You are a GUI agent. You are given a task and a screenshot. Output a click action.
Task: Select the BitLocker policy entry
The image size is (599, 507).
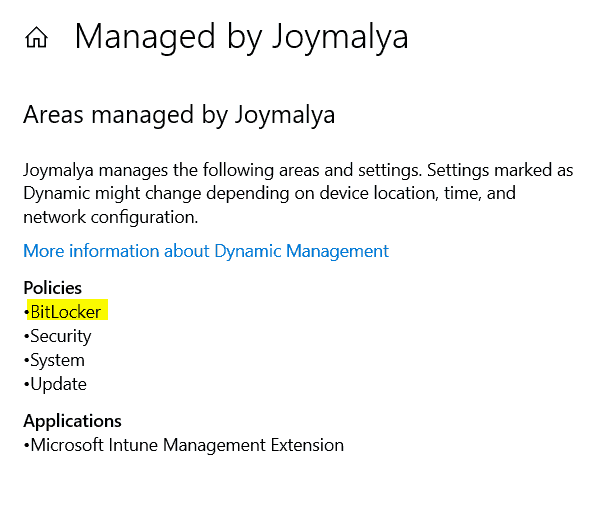(x=66, y=312)
